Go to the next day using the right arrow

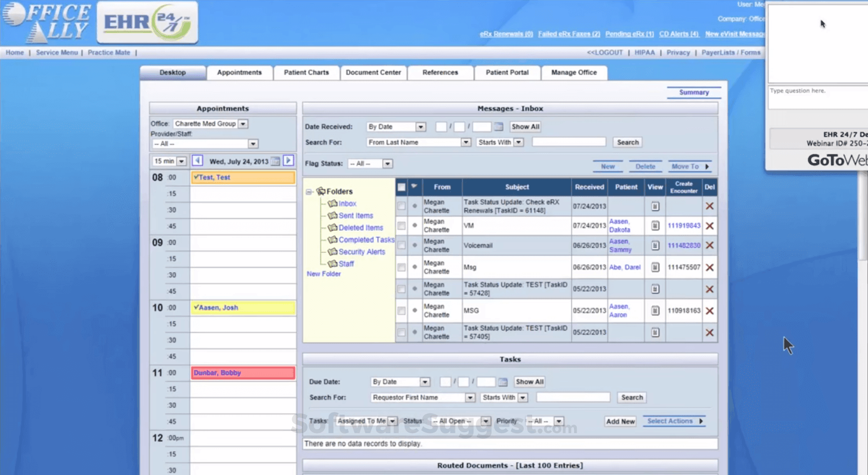pyautogui.click(x=288, y=161)
